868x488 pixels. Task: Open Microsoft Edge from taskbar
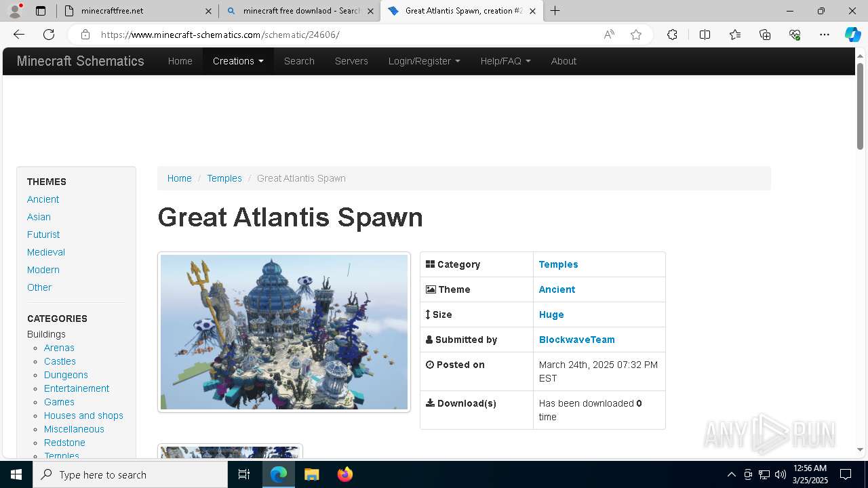pos(279,474)
